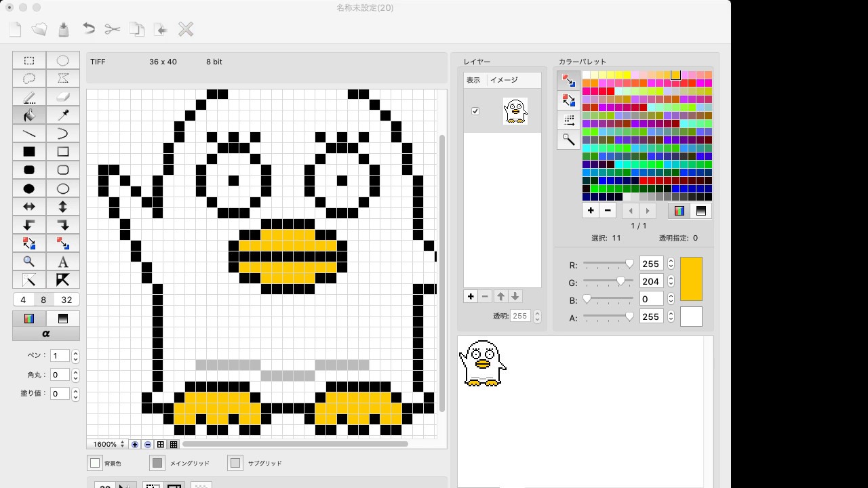Pick the outlined rounded rectangle tool
The image size is (868, 488).
coord(63,170)
